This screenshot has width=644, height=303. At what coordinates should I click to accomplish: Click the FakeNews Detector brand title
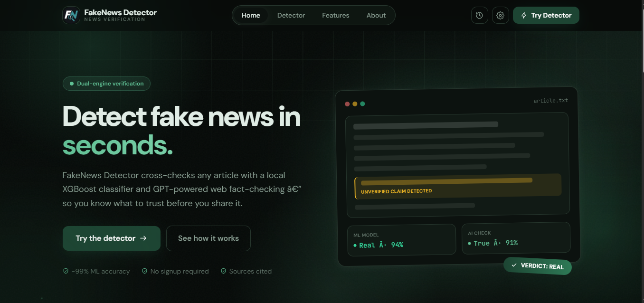(x=121, y=12)
